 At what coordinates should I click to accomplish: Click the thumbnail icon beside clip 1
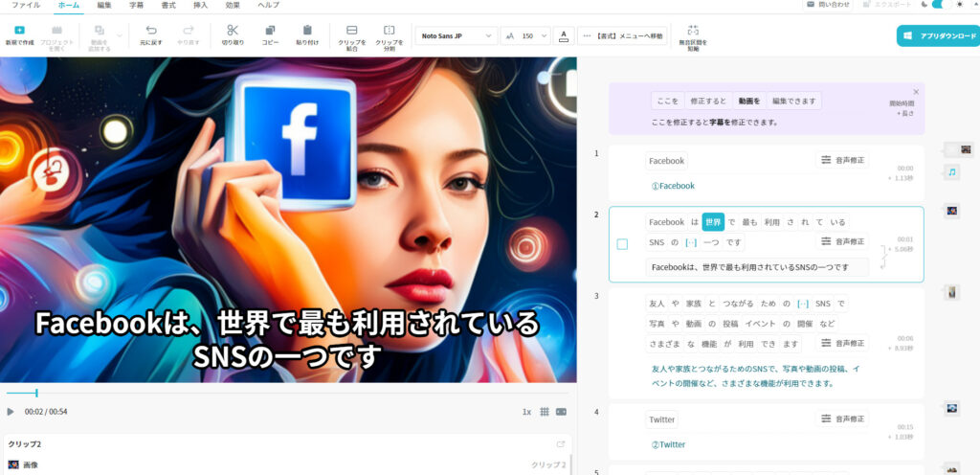pos(966,150)
